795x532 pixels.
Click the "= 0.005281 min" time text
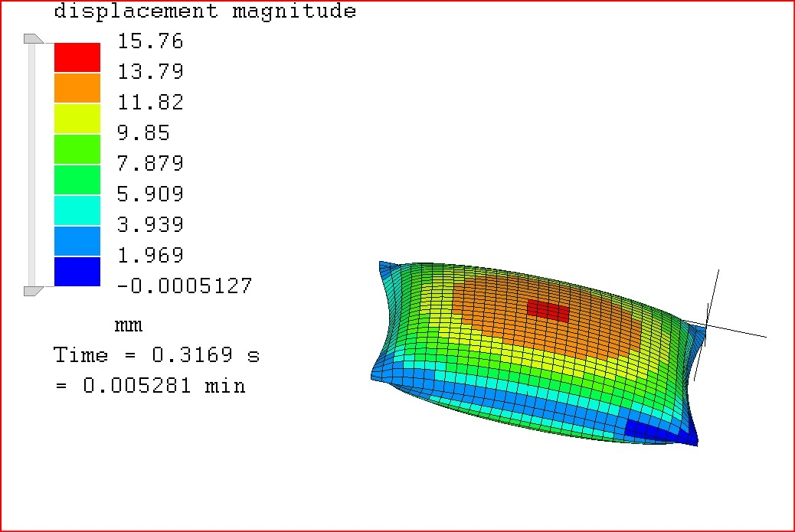150,386
